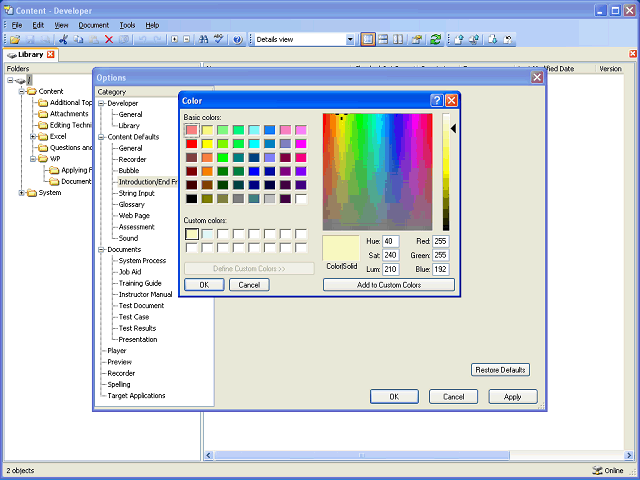Screen dimensions: 640x480
Task: Select Target Applications in the category tree
Action: point(136,396)
